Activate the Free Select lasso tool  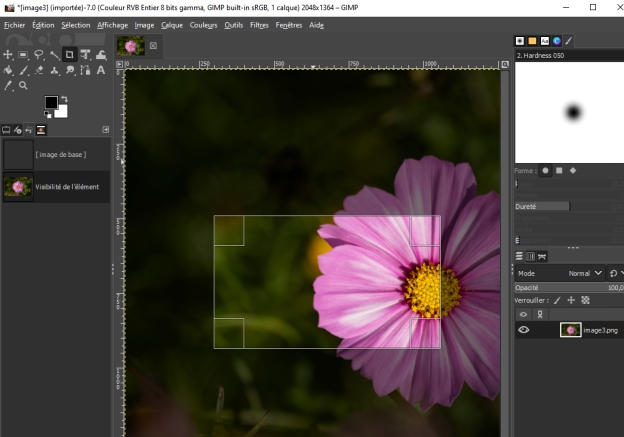coord(39,55)
